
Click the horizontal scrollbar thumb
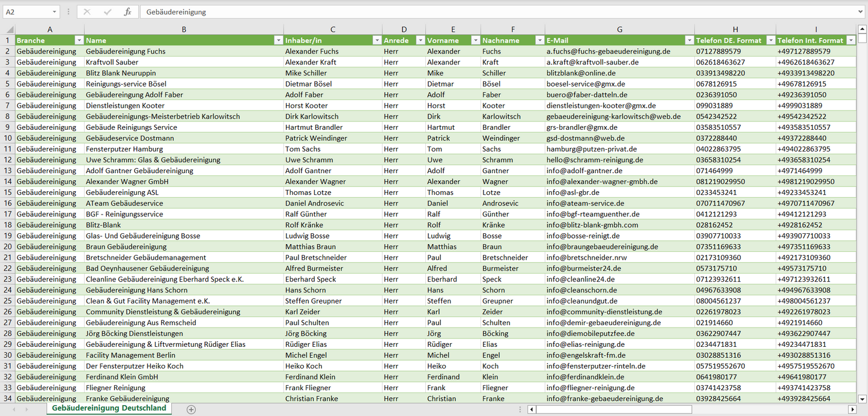coord(613,409)
